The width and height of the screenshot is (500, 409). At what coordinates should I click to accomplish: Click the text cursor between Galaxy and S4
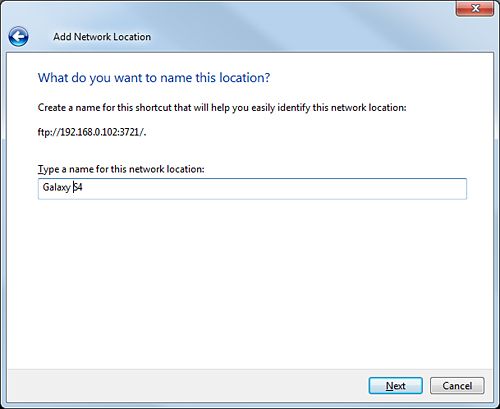coord(73,187)
